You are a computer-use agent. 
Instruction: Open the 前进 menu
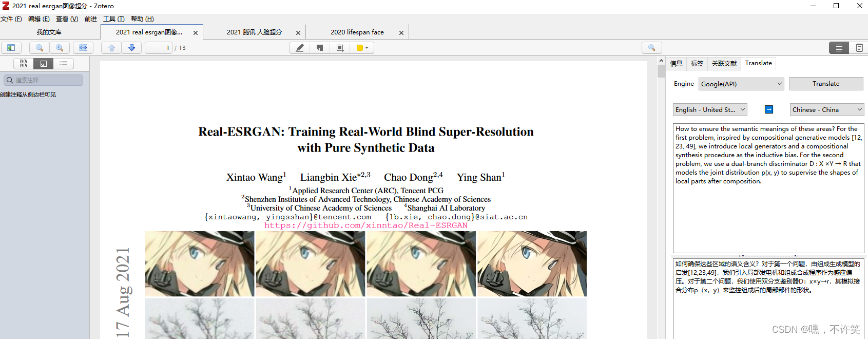pyautogui.click(x=91, y=19)
